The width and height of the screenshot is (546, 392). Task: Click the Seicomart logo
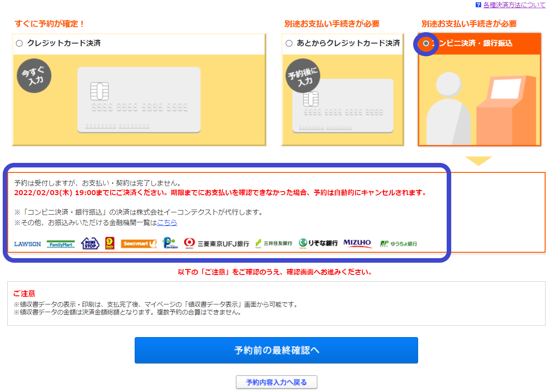pos(139,244)
